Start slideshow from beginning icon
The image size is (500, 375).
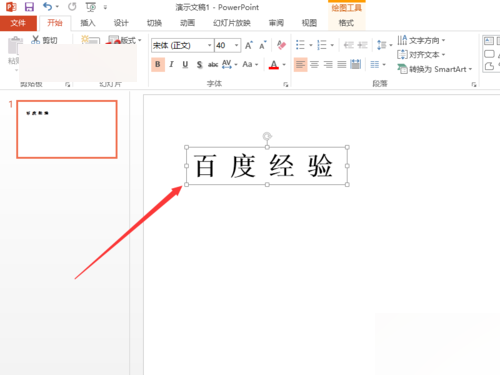(x=91, y=7)
